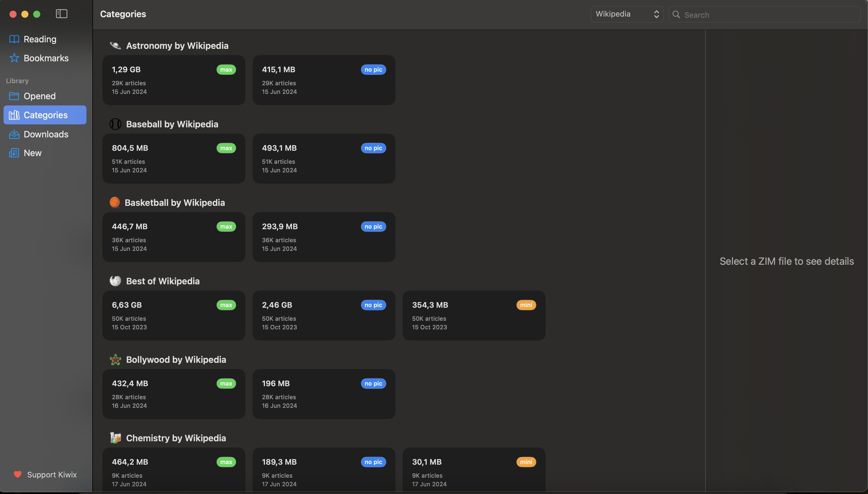Viewport: 868px width, 494px height.
Task: Click the no pic badge on 2,46 GB card
Action: (x=373, y=305)
